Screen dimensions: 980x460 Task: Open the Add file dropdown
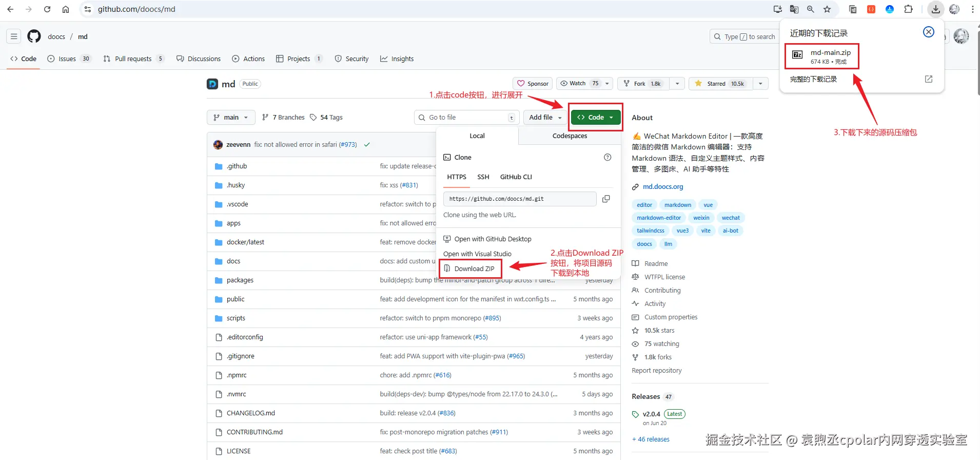tap(545, 118)
